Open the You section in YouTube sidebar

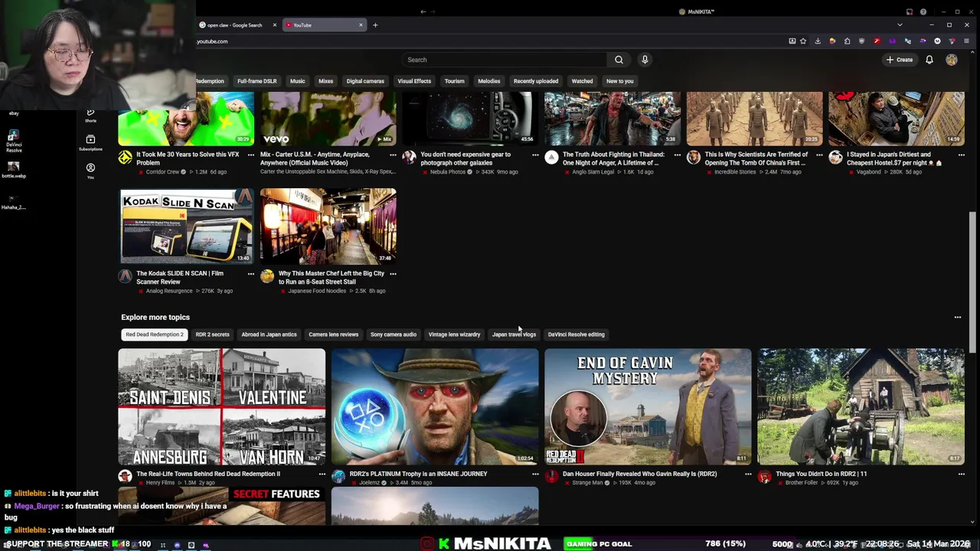(x=90, y=171)
